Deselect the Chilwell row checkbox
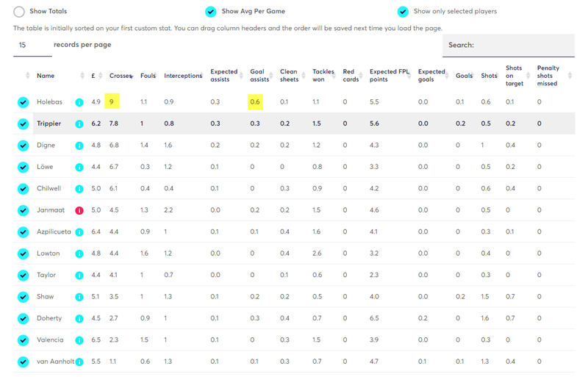The height and width of the screenshot is (377, 588). click(x=24, y=189)
